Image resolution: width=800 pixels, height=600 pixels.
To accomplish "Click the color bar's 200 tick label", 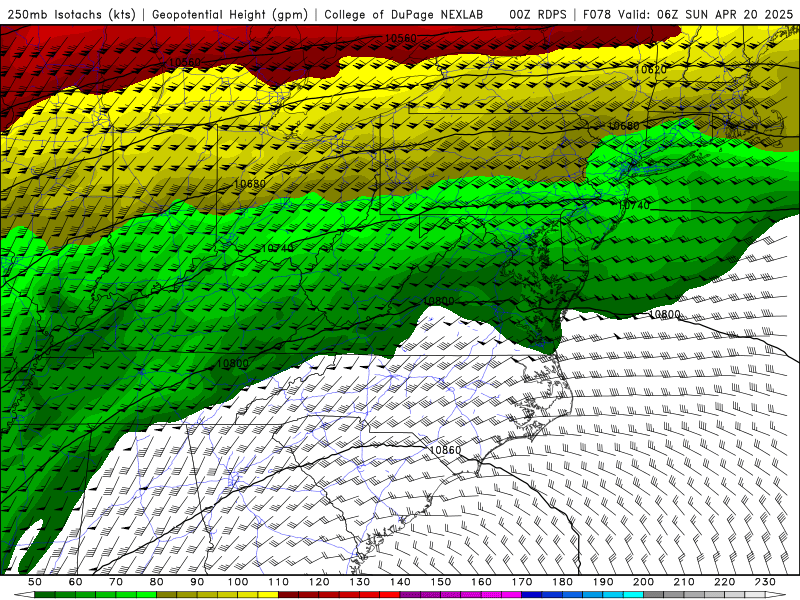I will point(644,582).
